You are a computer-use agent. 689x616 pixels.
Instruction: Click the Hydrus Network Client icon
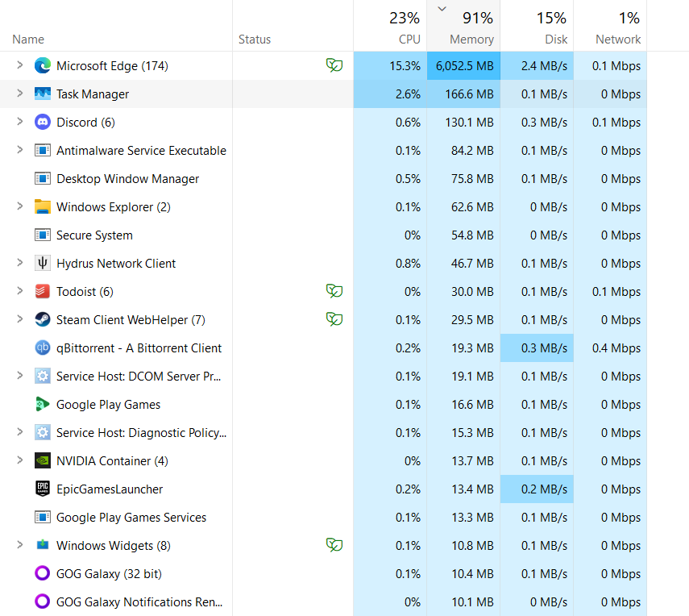43,264
